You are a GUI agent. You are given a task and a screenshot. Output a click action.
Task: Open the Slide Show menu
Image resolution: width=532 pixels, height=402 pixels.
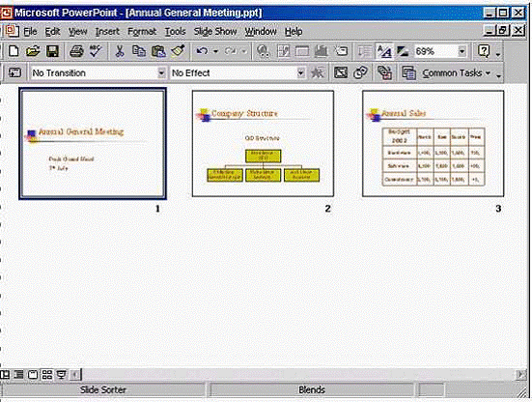(215, 32)
